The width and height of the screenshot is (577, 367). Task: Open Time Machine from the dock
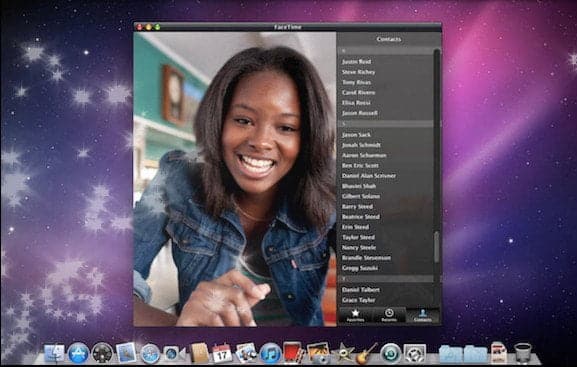pyautogui.click(x=390, y=353)
